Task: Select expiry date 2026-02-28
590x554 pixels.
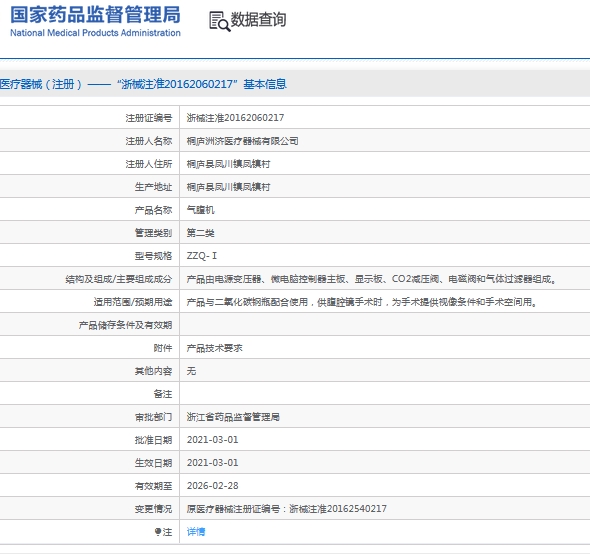Action: [213, 486]
